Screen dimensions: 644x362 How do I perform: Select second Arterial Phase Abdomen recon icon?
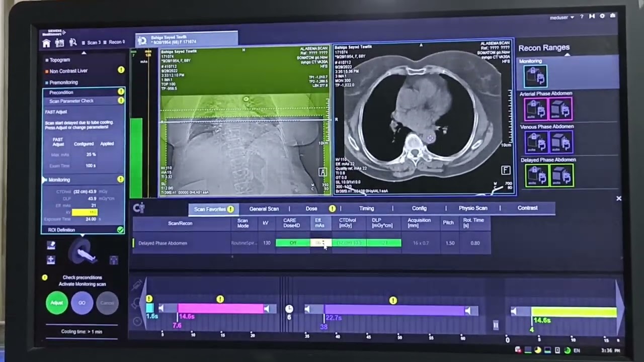560,109
